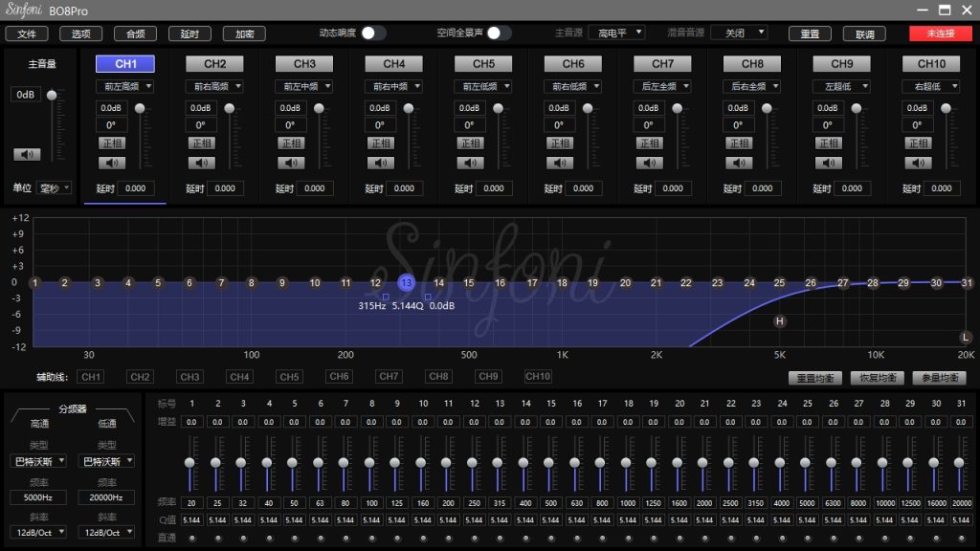980x551 pixels.
Task: Open 主音源 高电平 dropdown
Action: pyautogui.click(x=617, y=33)
